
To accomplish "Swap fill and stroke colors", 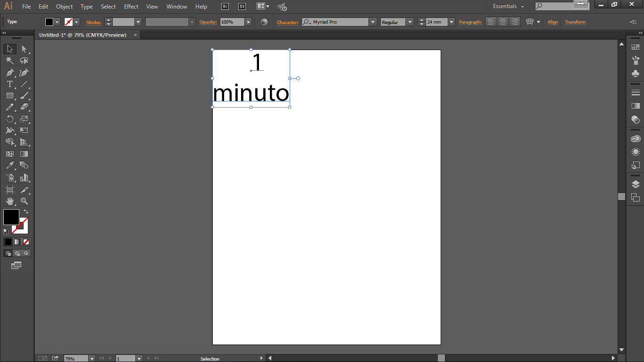I will tap(26, 211).
